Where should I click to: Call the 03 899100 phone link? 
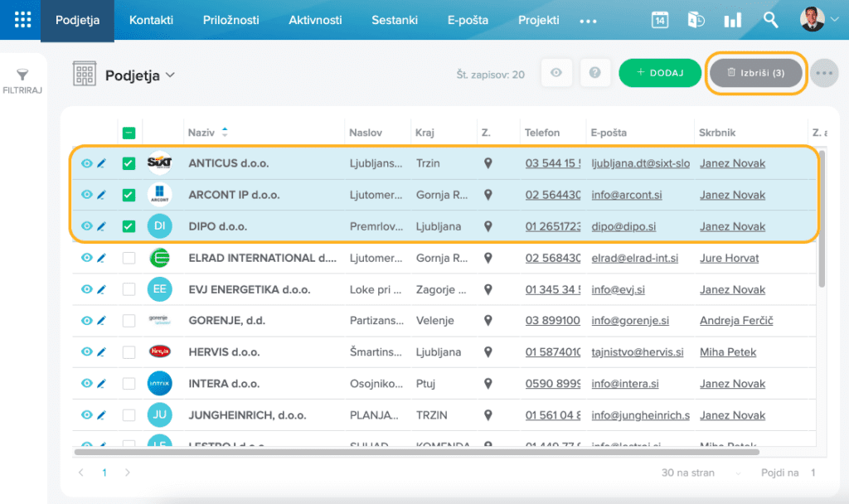(552, 321)
